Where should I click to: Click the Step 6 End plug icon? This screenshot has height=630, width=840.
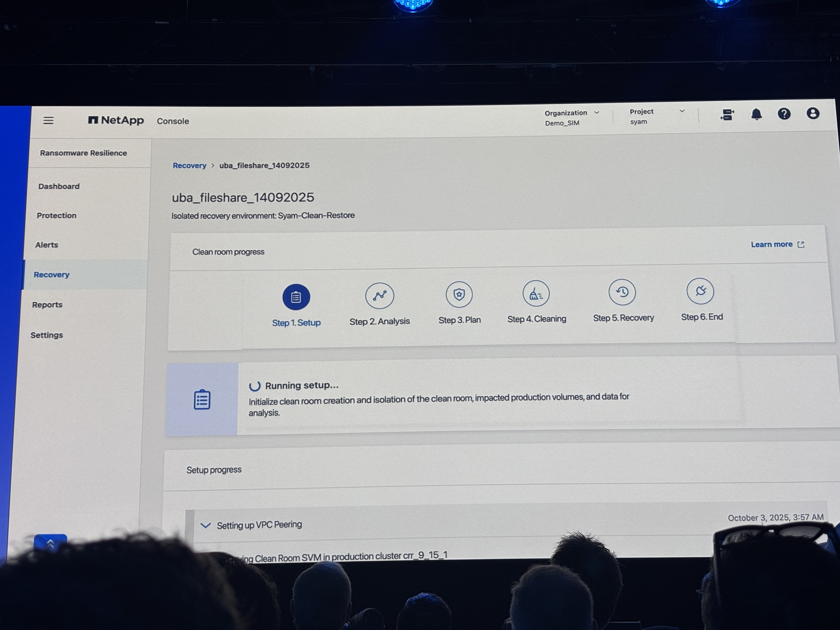(700, 291)
